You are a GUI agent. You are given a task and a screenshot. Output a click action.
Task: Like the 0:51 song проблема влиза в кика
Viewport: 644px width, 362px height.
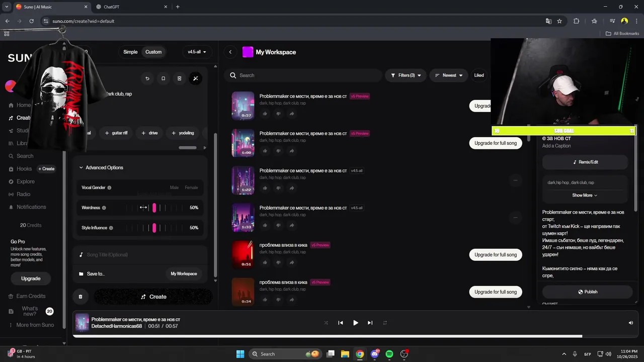coord(265,262)
